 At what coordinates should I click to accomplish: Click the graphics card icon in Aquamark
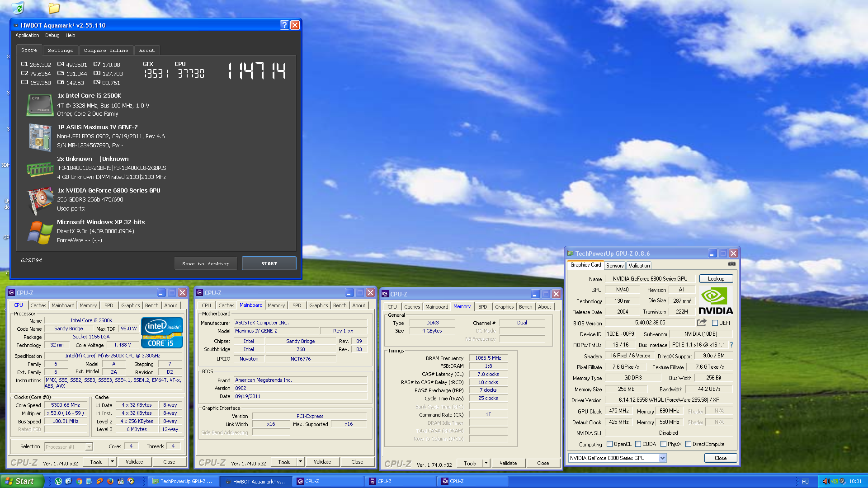[40, 201]
